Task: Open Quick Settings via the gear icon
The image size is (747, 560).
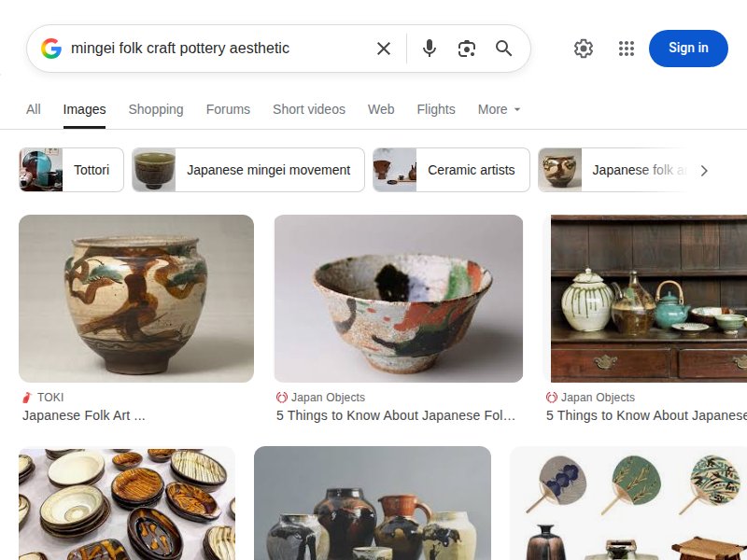Action: [x=584, y=49]
